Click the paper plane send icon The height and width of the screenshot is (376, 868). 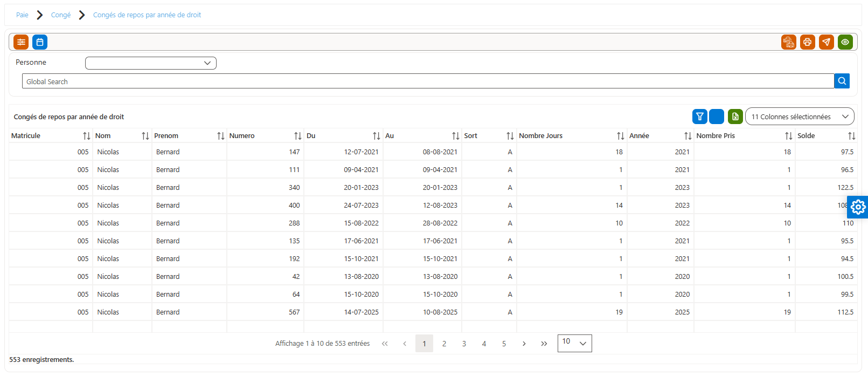(827, 42)
